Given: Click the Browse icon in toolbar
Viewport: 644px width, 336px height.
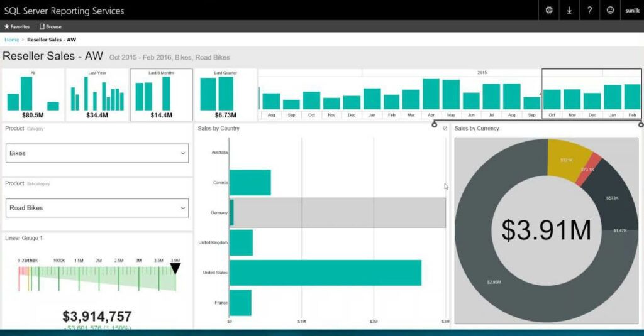Looking at the screenshot, I should 42,26.
